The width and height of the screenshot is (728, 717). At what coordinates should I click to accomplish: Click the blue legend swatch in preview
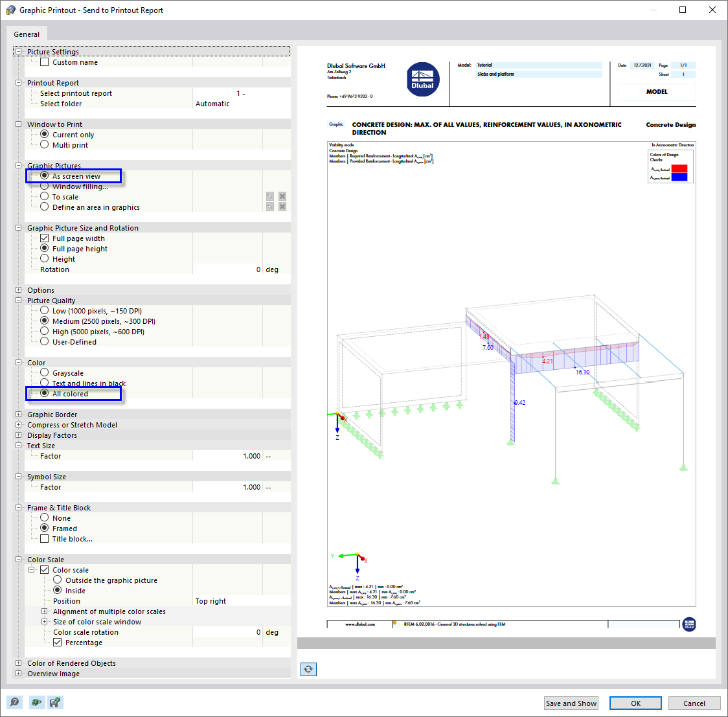point(679,177)
